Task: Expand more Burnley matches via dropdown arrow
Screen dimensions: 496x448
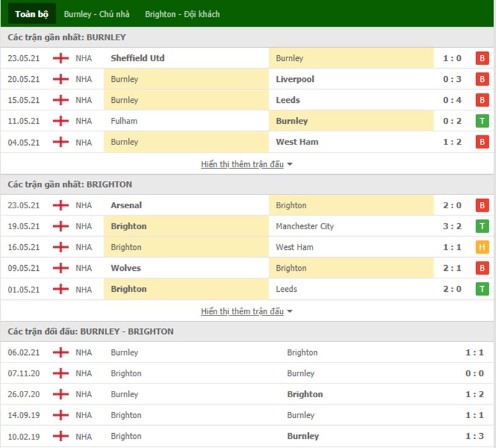Action: pyautogui.click(x=290, y=165)
